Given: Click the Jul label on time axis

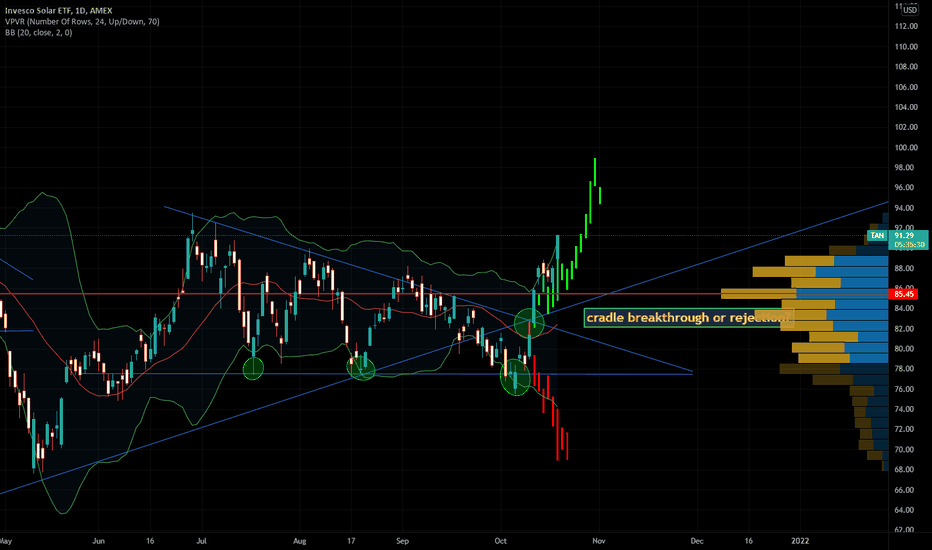Looking at the screenshot, I should click(x=201, y=541).
